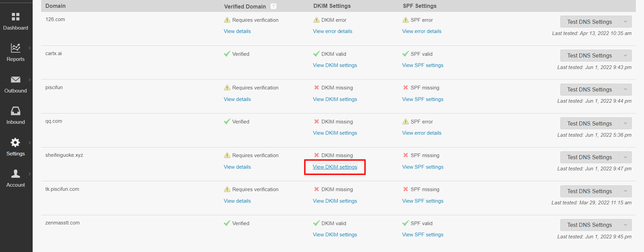Click the Account person icon
This screenshot has height=252, width=644.
point(16,174)
